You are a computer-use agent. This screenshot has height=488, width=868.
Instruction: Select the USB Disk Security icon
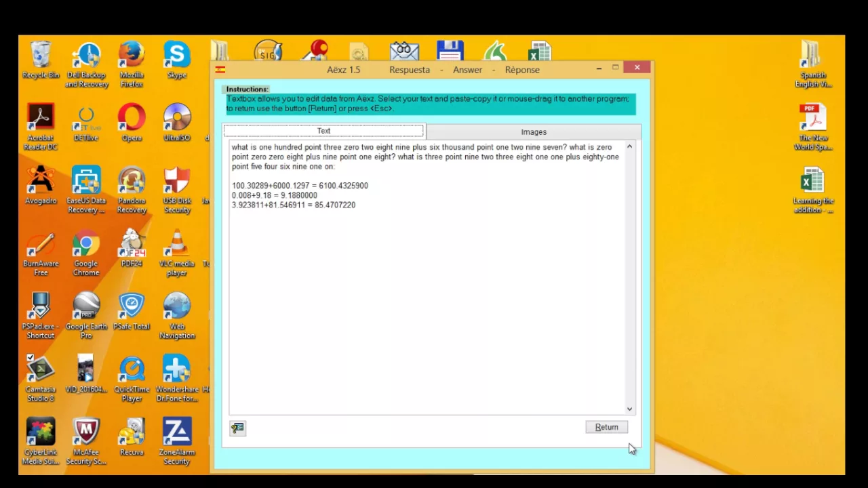(x=177, y=190)
